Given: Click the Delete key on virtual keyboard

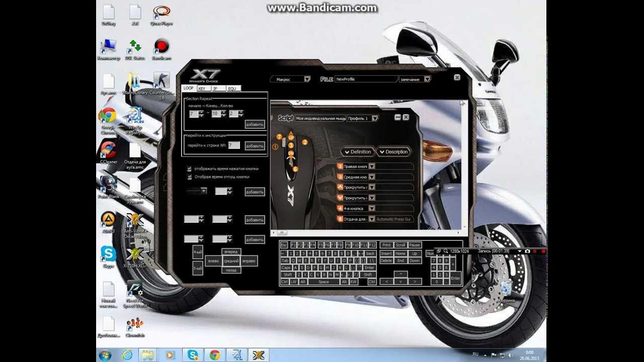Looking at the screenshot, I should [386, 260].
